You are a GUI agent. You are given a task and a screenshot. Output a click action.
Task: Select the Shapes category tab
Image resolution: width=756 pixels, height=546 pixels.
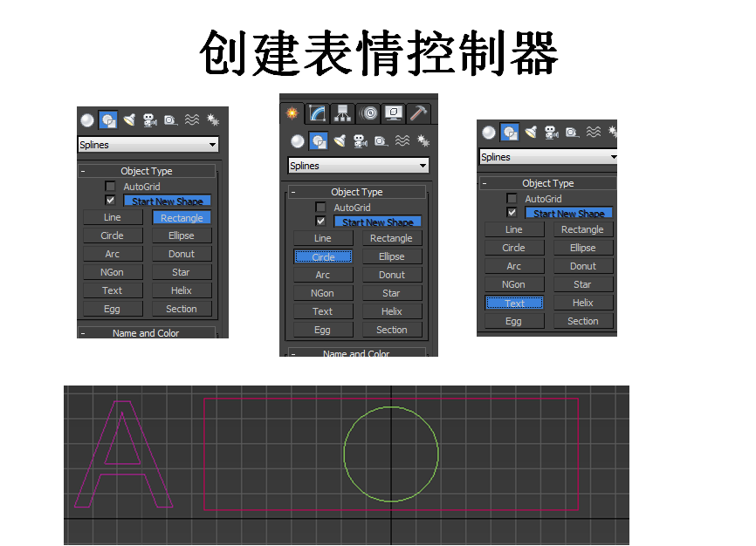pos(316,140)
